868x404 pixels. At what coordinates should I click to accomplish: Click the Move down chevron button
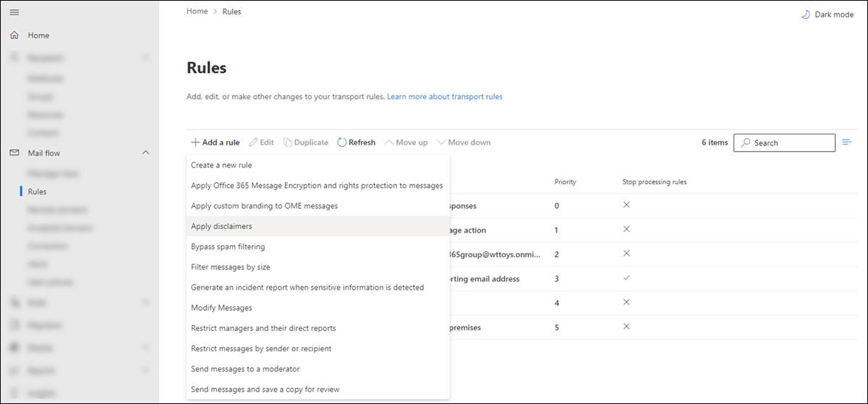coord(441,142)
